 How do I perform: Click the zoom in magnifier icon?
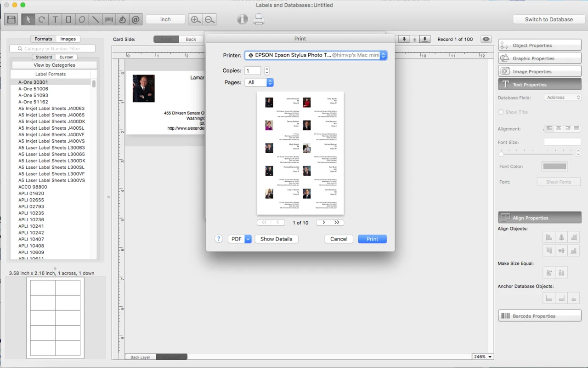click(x=196, y=19)
